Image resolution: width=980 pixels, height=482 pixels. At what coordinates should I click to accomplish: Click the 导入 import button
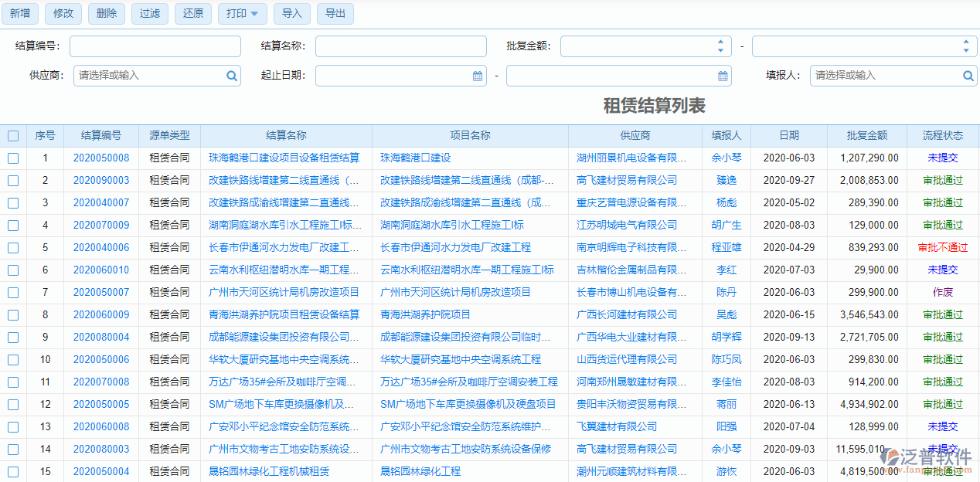(x=291, y=14)
